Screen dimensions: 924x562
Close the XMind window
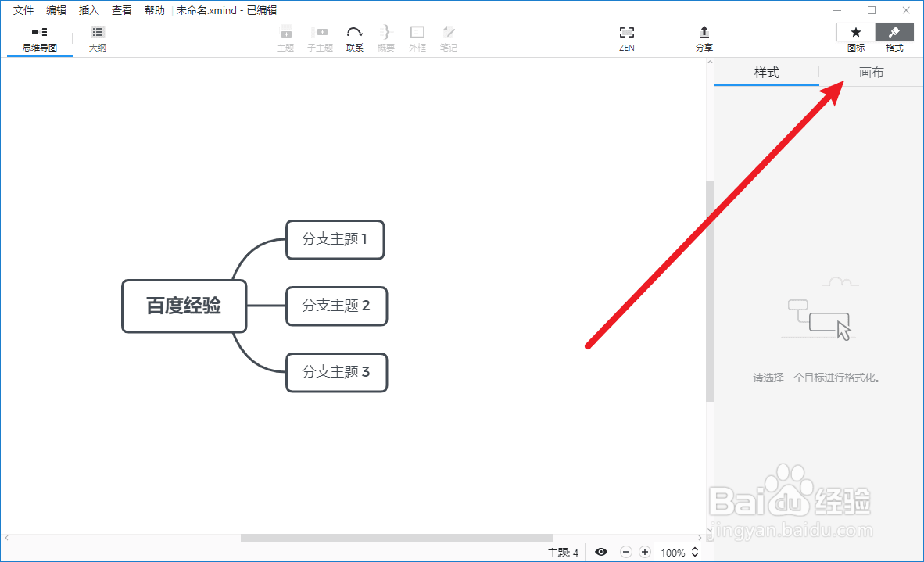[906, 11]
